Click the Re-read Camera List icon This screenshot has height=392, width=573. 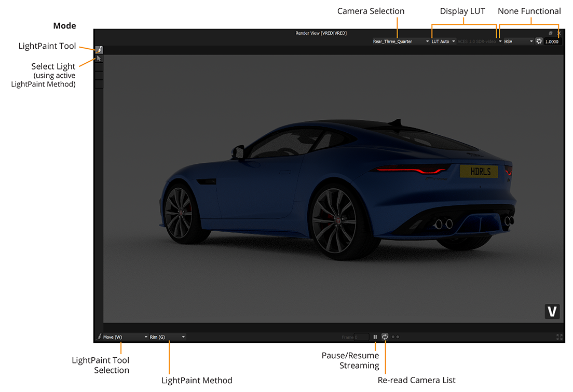point(385,337)
